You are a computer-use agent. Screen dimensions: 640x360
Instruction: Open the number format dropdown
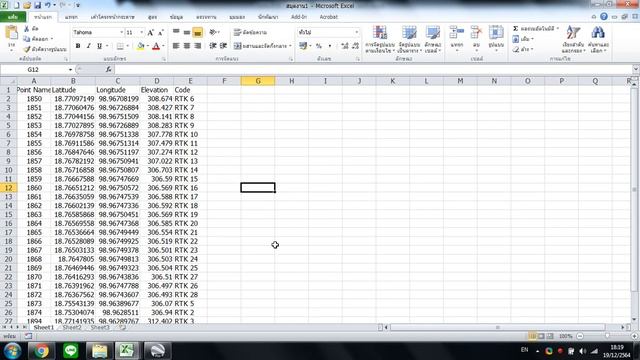[356, 32]
